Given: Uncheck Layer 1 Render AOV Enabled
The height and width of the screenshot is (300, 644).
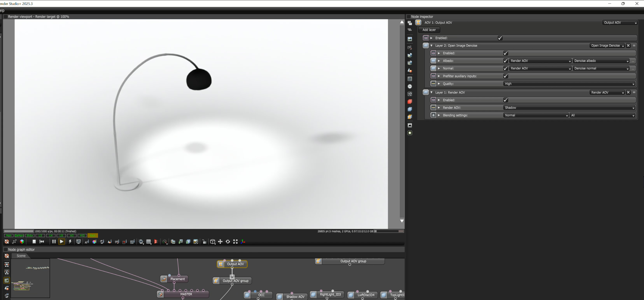Looking at the screenshot, I should (505, 100).
